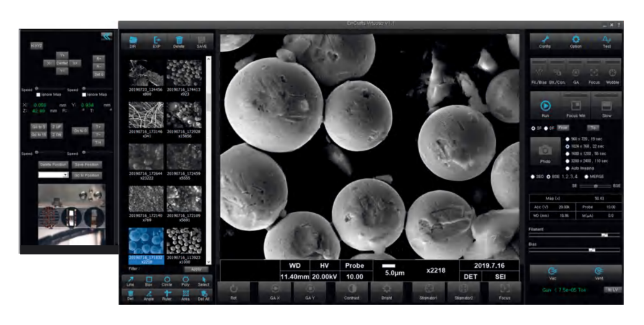
Task: Click the Stigmator1 control
Action: coord(429,292)
